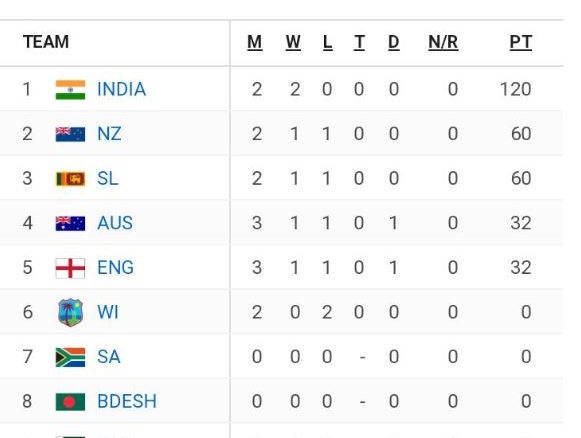581x438 pixels.
Task: Sort table by D column header
Action: tap(394, 42)
